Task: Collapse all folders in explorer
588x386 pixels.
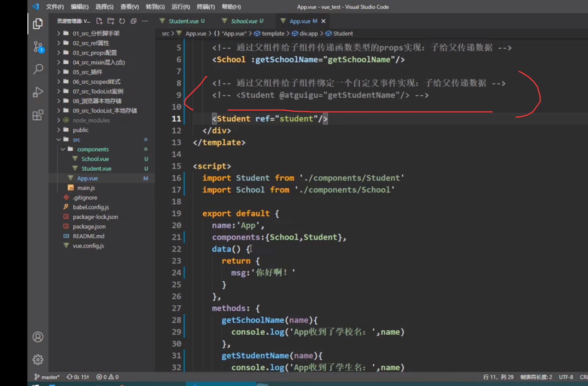Action: click(x=133, y=21)
